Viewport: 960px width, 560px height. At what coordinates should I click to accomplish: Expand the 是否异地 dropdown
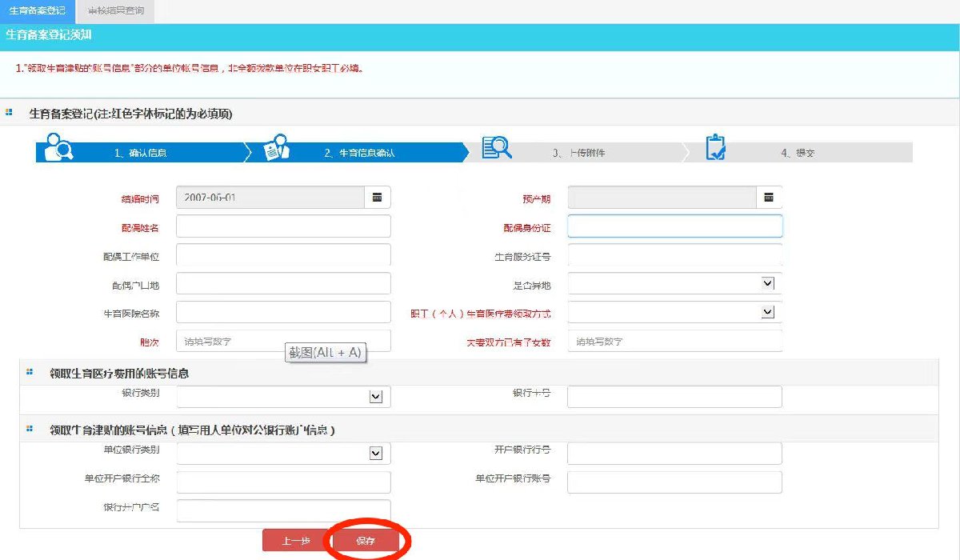click(767, 283)
